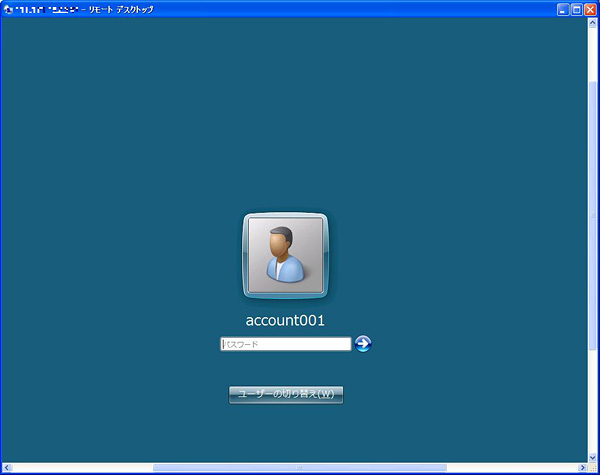Click the horizontal scrollbar right arrow

581,467
